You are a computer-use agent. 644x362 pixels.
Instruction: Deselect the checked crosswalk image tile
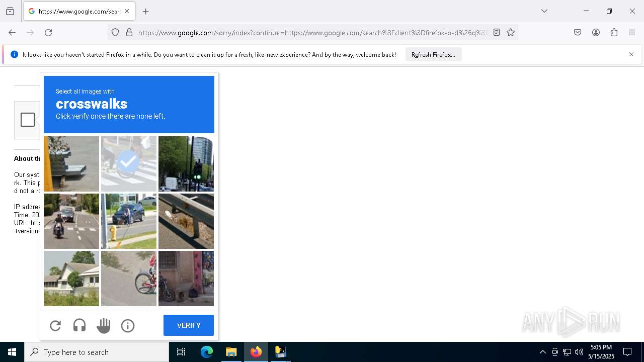point(129,164)
